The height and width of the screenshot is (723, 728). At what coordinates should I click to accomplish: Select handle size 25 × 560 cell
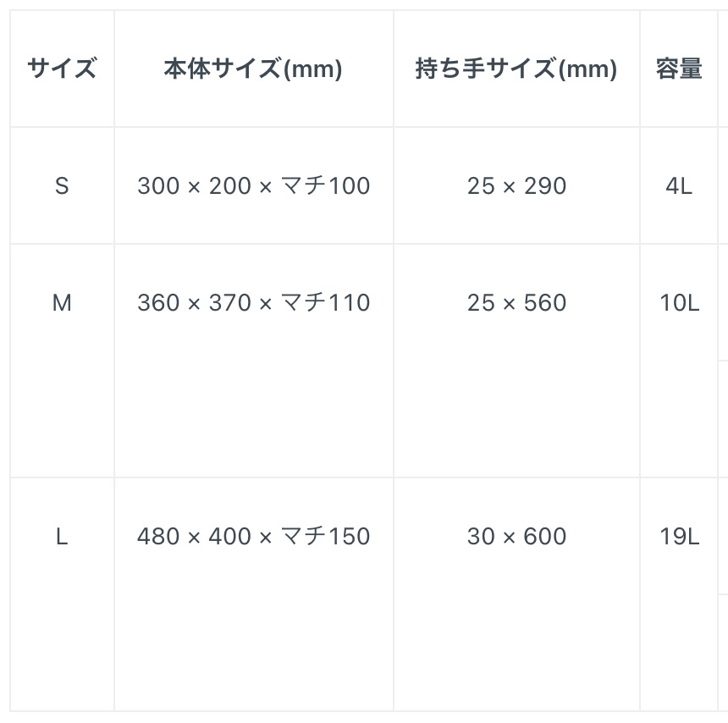click(x=516, y=302)
